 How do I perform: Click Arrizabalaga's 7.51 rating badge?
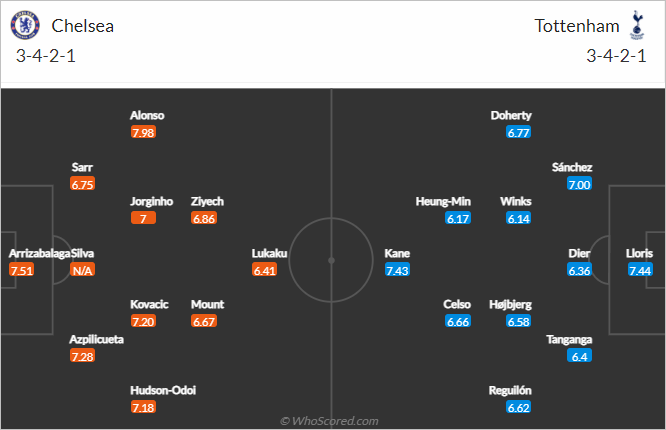coord(21,270)
